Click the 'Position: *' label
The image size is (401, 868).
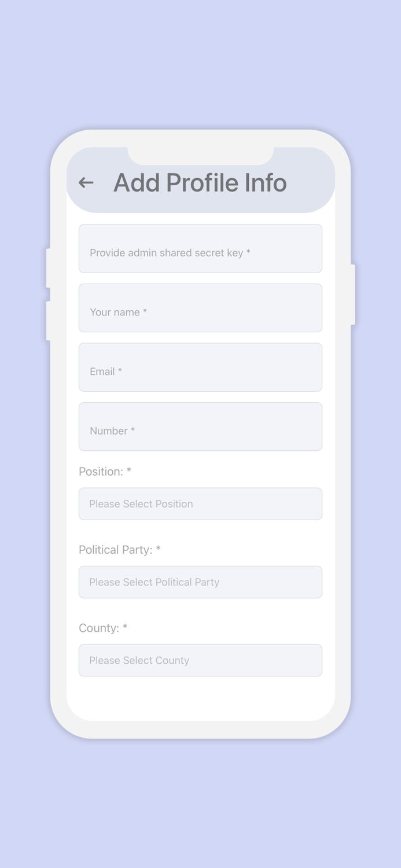(x=104, y=472)
